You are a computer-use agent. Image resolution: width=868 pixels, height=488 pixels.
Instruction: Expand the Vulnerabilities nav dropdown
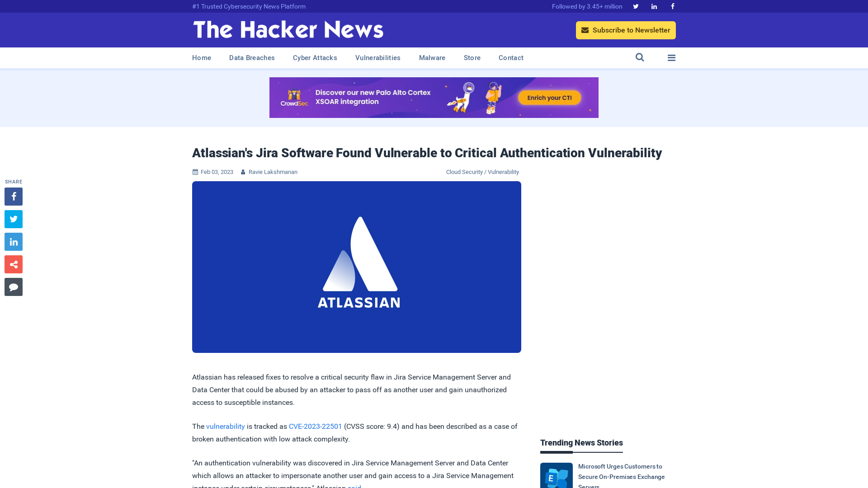tap(378, 58)
